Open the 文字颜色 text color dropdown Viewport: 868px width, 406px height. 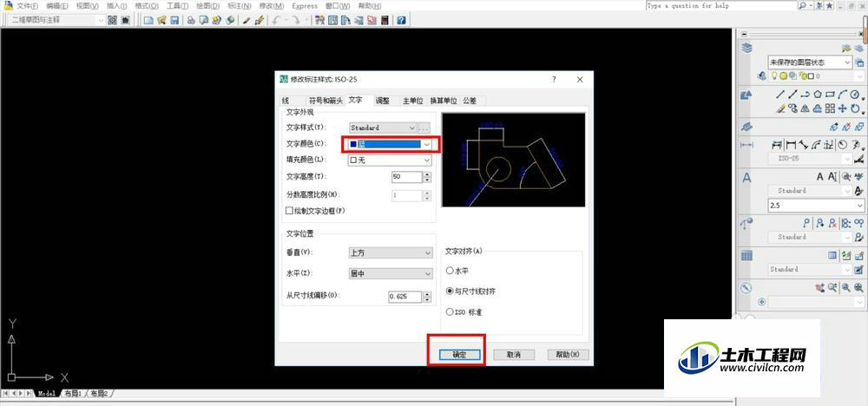click(390, 144)
